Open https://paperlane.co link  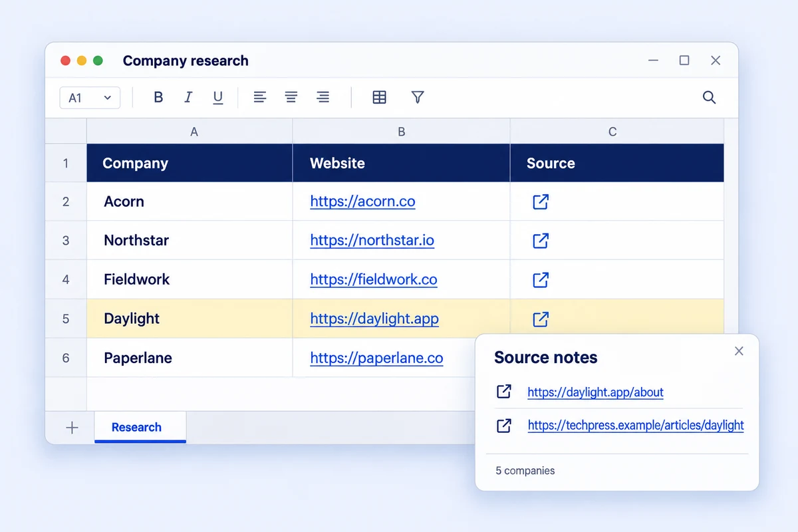(376, 358)
